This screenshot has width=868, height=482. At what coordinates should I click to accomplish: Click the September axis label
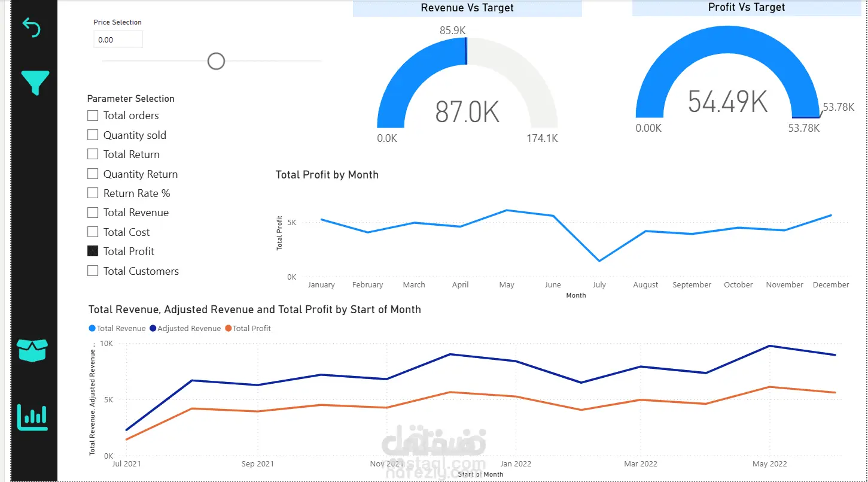click(x=692, y=285)
